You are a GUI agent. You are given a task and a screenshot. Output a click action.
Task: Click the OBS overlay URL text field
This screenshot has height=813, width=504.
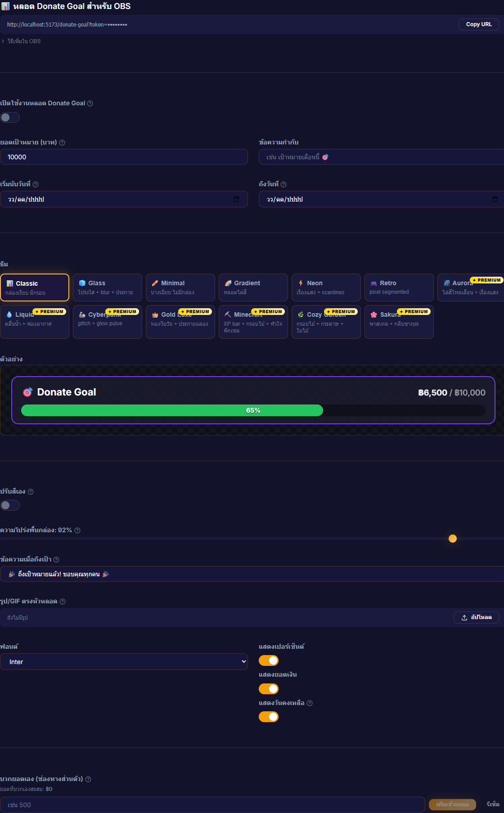tap(229, 25)
